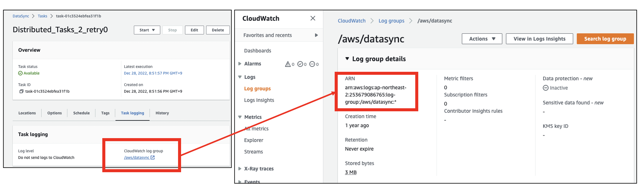Viewport: 644px width, 190px height.
Task: Open the Schedule tab
Action: [x=81, y=113]
